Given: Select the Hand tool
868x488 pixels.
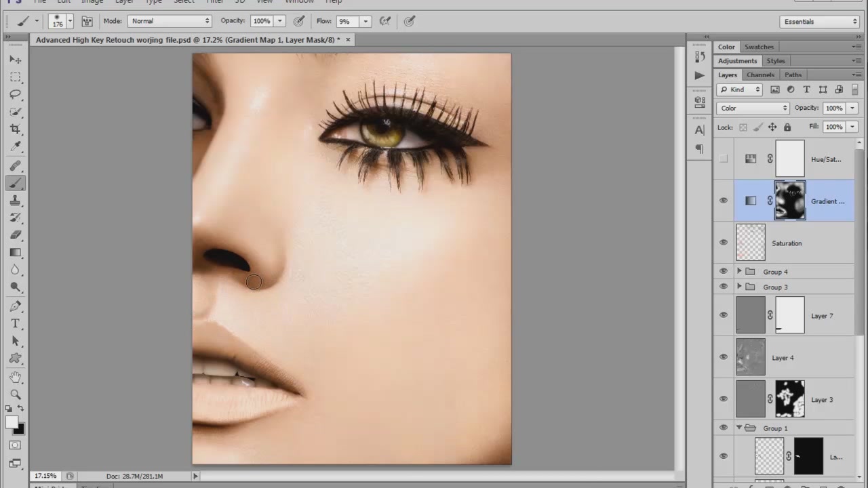Looking at the screenshot, I should [x=15, y=378].
